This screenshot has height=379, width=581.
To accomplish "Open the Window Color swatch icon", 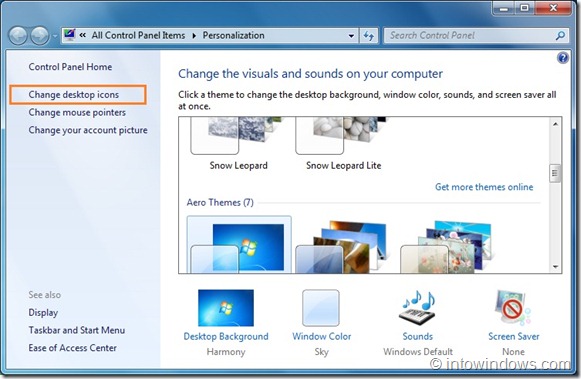I will coord(321,308).
